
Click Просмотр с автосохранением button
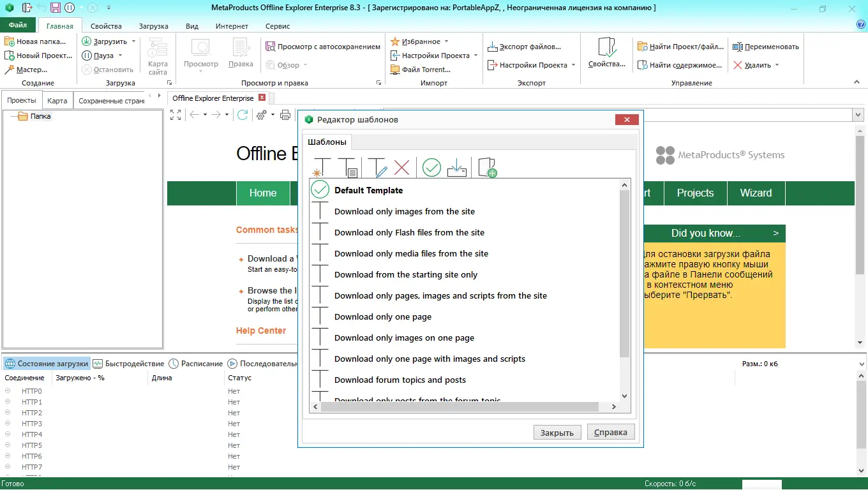323,47
